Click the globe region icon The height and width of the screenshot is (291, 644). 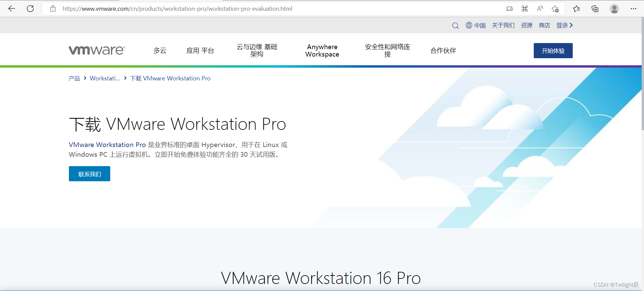[469, 25]
